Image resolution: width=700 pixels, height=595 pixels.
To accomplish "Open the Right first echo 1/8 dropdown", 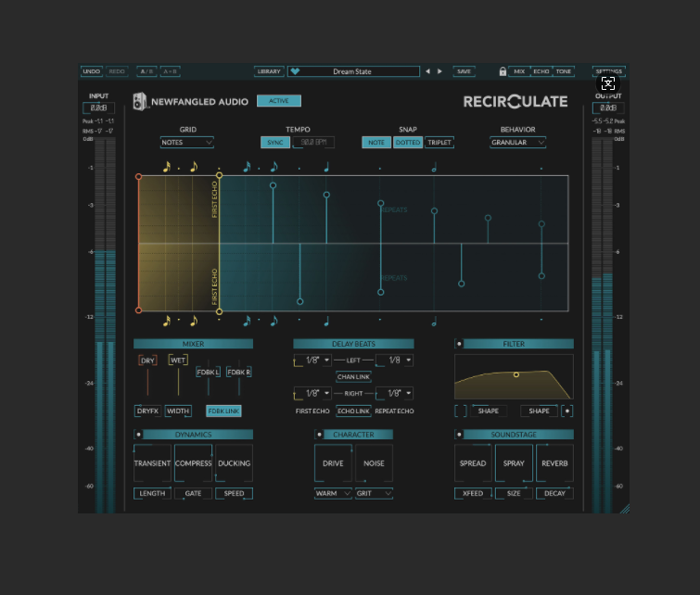I will coord(312,394).
